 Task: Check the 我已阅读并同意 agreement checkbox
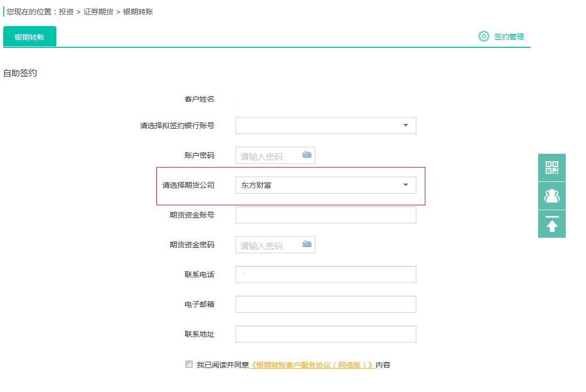(x=189, y=364)
